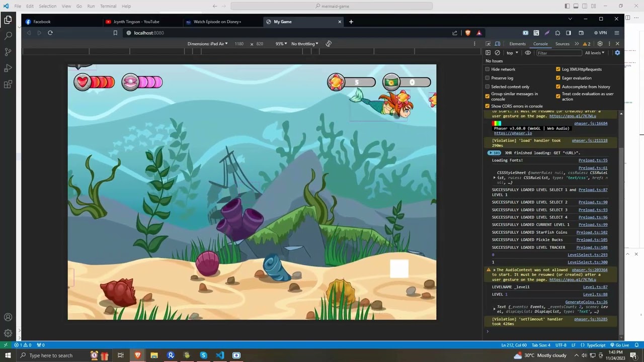
Task: Open All levels log filter dropdown
Action: point(594,53)
